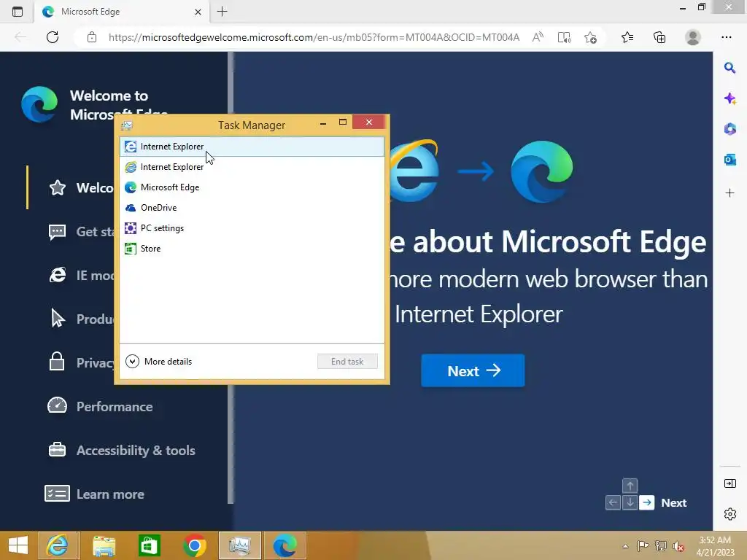The image size is (747, 560).
Task: Add sidebar app with plus icon
Action: pos(729,192)
